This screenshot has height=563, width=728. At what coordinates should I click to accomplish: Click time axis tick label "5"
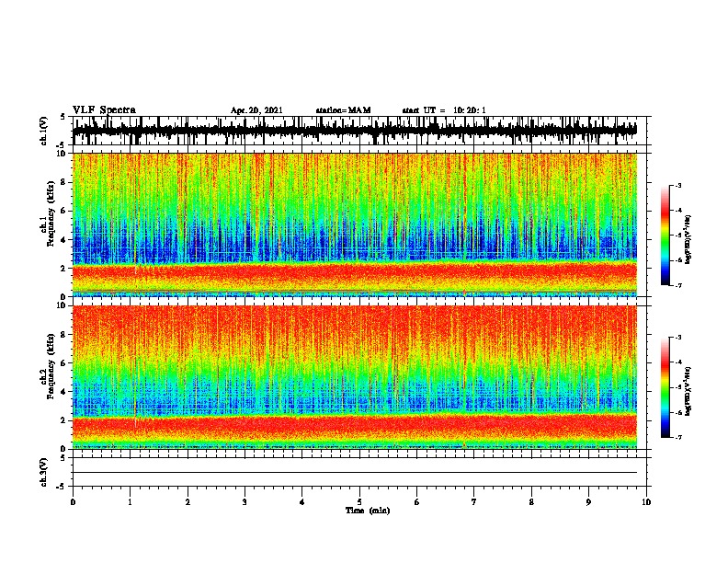pyautogui.click(x=359, y=502)
